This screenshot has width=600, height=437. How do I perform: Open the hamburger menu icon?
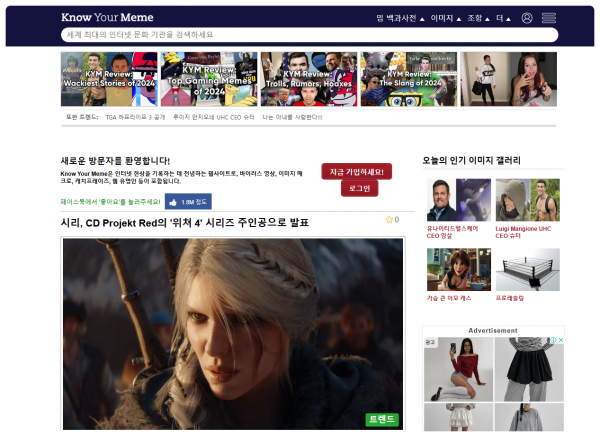click(548, 18)
